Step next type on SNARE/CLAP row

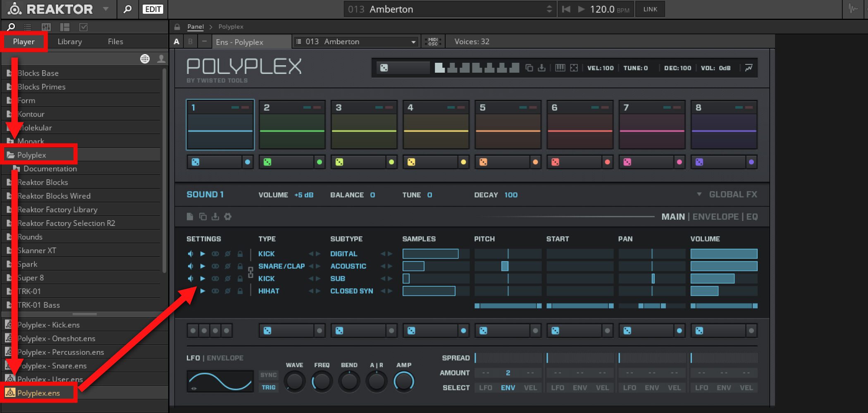tap(318, 266)
